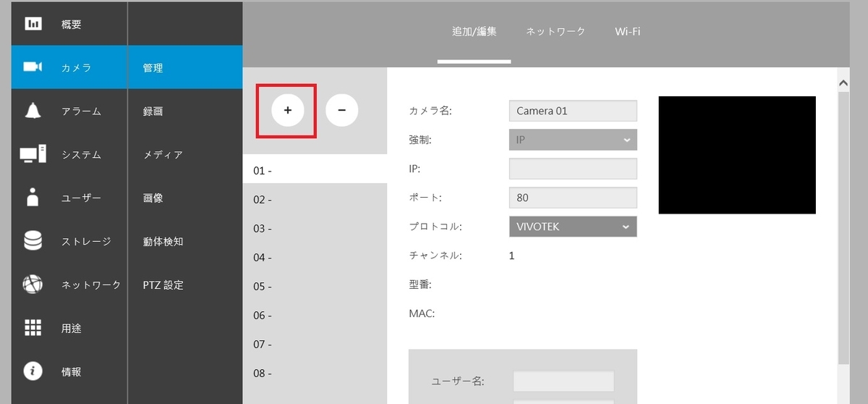The width and height of the screenshot is (868, 404).
Task: Click the IP address input field
Action: pyautogui.click(x=573, y=169)
